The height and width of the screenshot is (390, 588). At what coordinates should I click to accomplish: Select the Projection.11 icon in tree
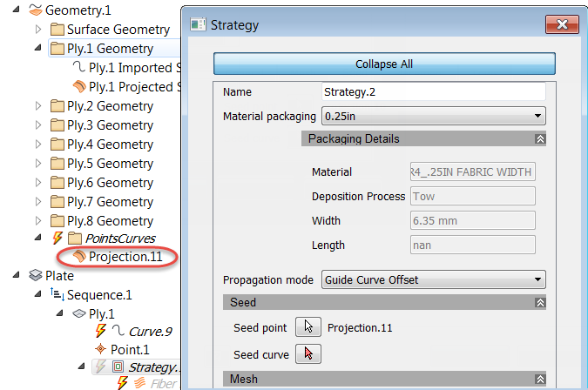point(78,257)
